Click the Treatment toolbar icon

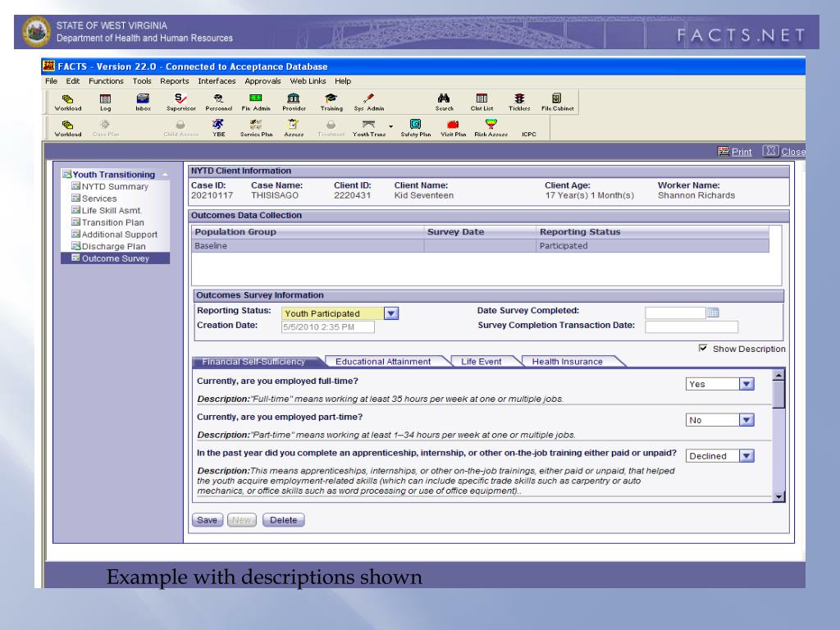point(331,128)
